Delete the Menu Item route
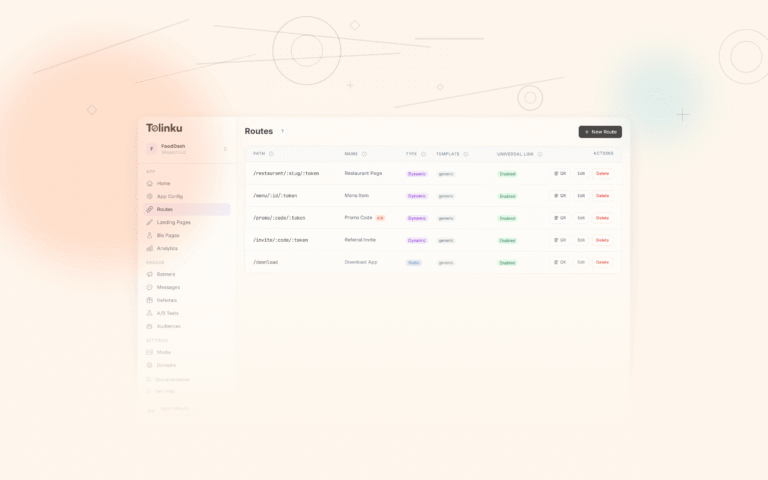This screenshot has width=768, height=480. (x=602, y=196)
